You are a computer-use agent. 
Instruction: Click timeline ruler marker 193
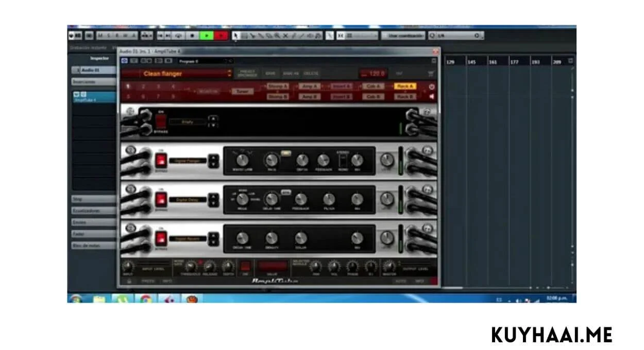click(x=535, y=62)
